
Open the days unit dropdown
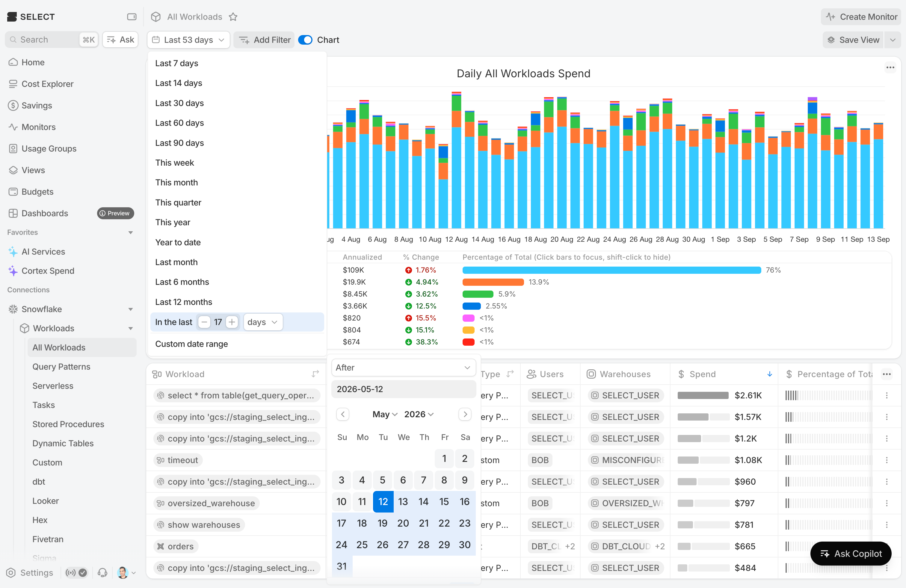(x=263, y=322)
